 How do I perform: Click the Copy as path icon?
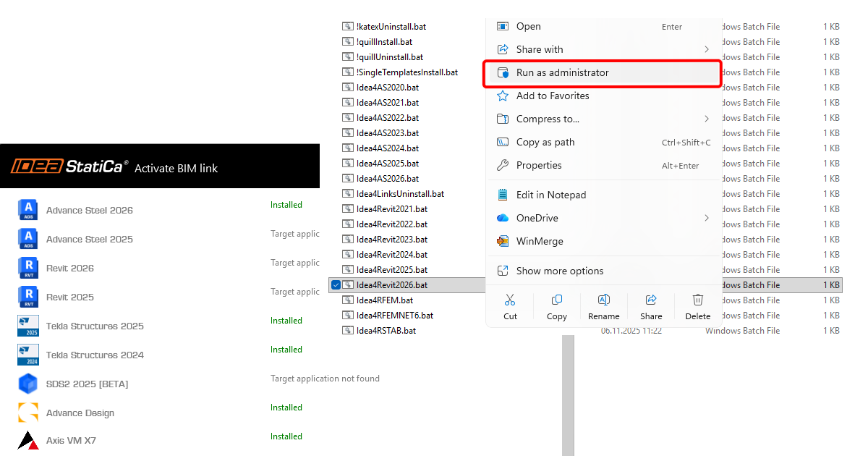click(503, 142)
